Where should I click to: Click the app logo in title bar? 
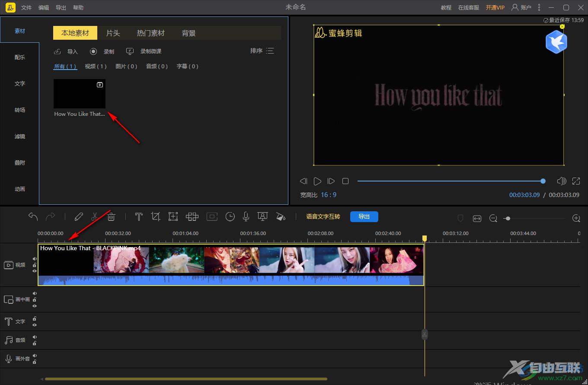coord(11,7)
